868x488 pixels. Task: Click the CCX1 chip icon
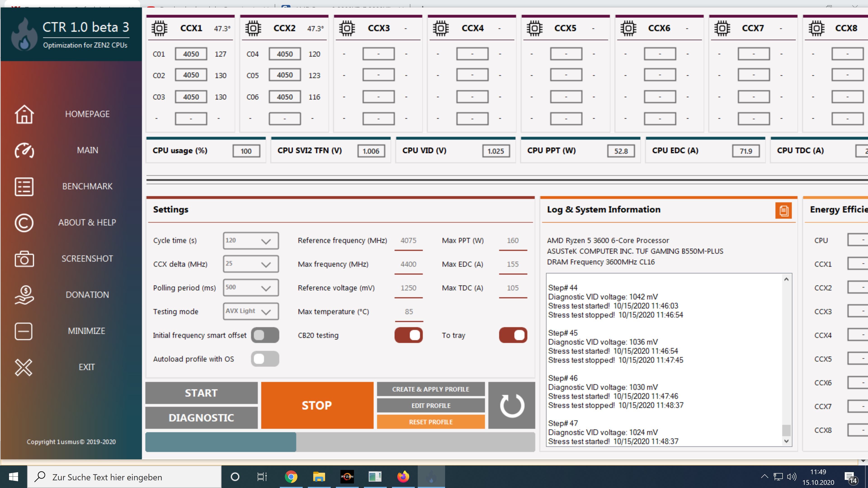pos(159,28)
